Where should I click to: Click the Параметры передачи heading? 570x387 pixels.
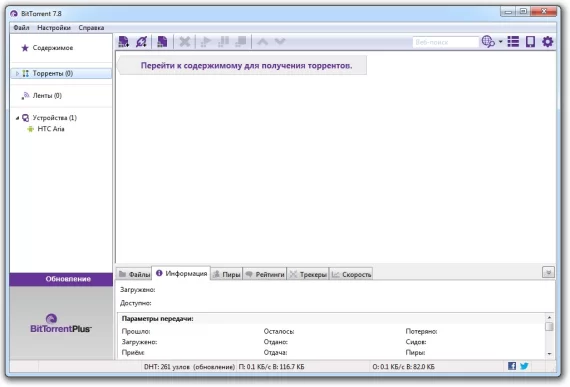[x=157, y=319]
